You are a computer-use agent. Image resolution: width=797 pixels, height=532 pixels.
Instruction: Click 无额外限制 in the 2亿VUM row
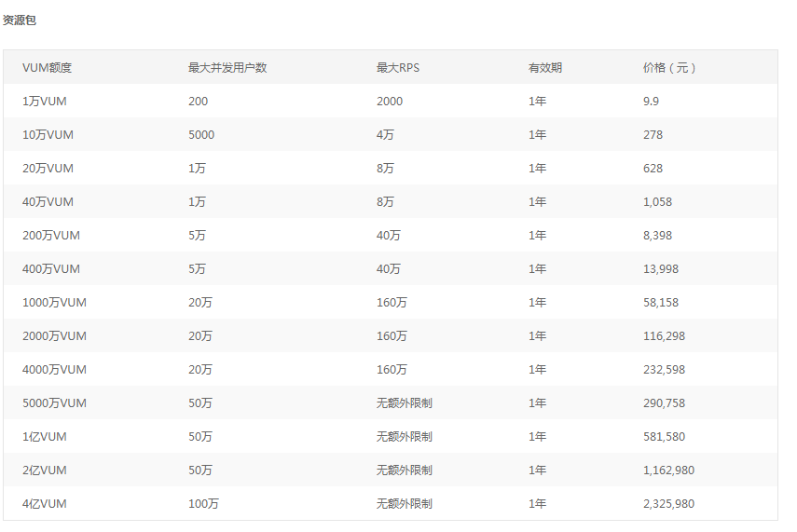pyautogui.click(x=404, y=470)
